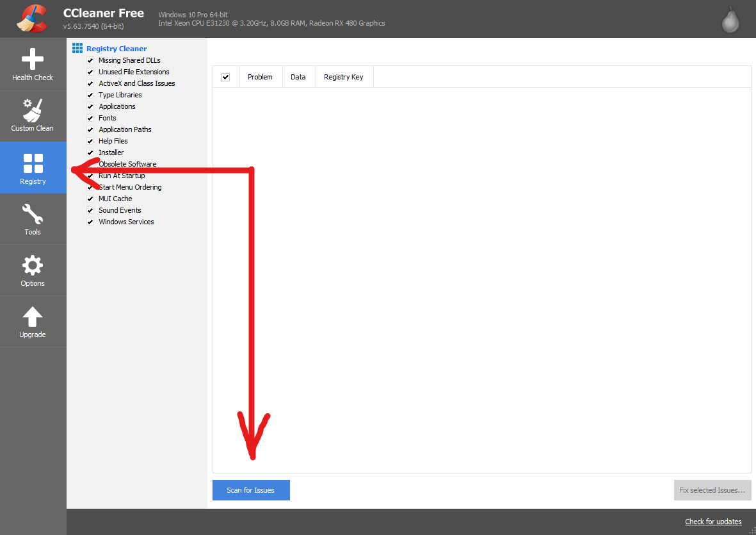Screen dimensions: 756x535
Task: Click the Registry Cleaner grid icon
Action: [77, 49]
